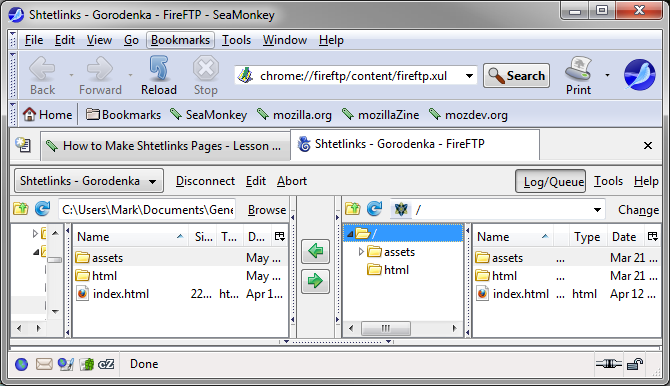
Task: Toggle the Log/Queue panel button
Action: pyautogui.click(x=550, y=181)
